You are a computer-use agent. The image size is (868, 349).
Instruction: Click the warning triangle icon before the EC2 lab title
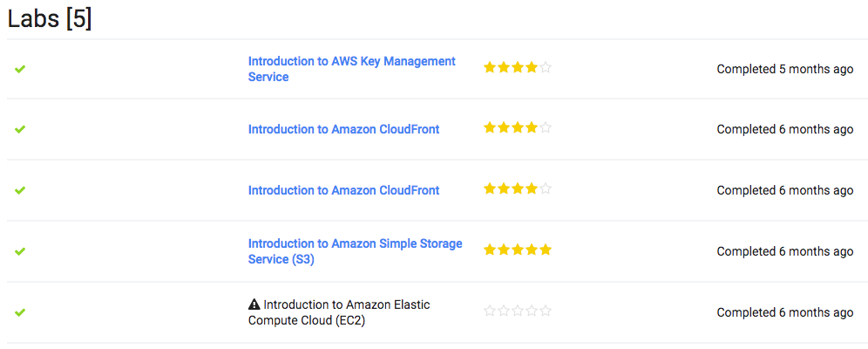(254, 305)
